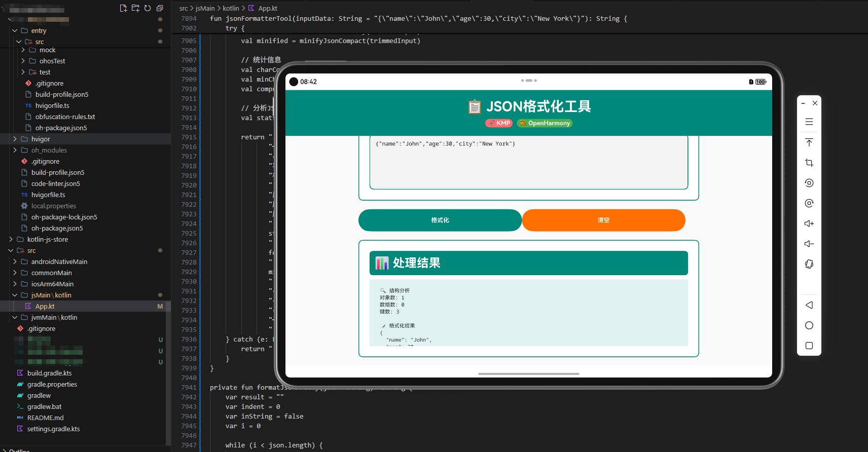868x452 pixels.
Task: Open build.gradle.kts file
Action: click(x=49, y=373)
